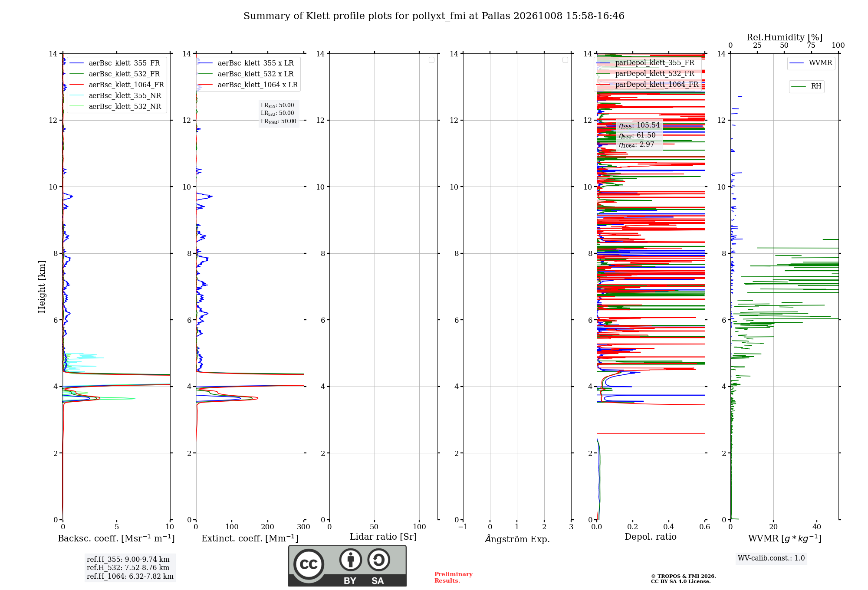Click the Ångström Exp. axis label

[517, 539]
